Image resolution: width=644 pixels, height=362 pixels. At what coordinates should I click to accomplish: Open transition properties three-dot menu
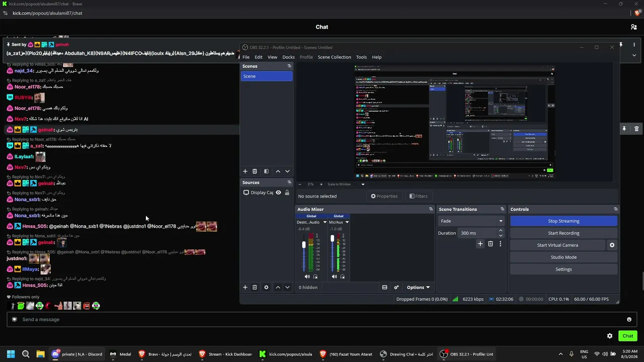500,244
